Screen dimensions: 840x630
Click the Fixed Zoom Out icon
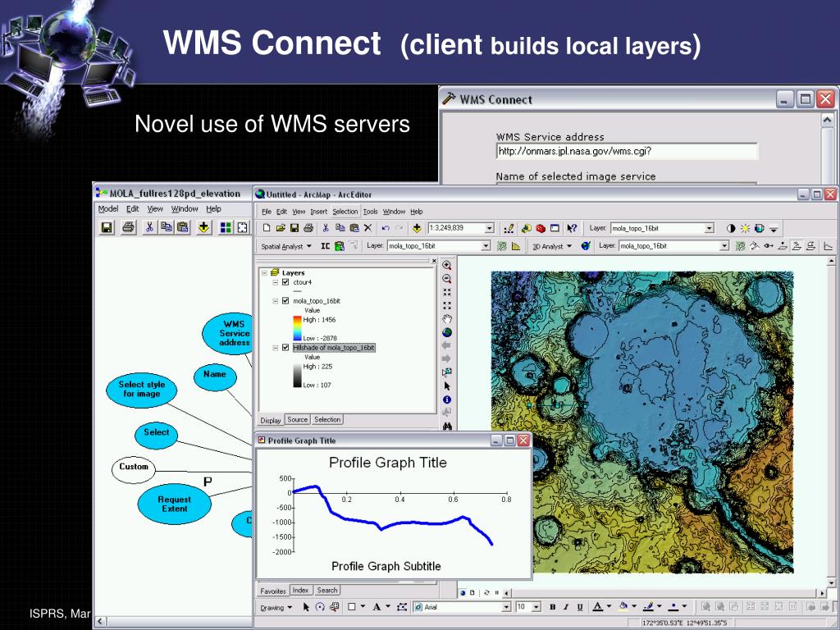[x=447, y=306]
